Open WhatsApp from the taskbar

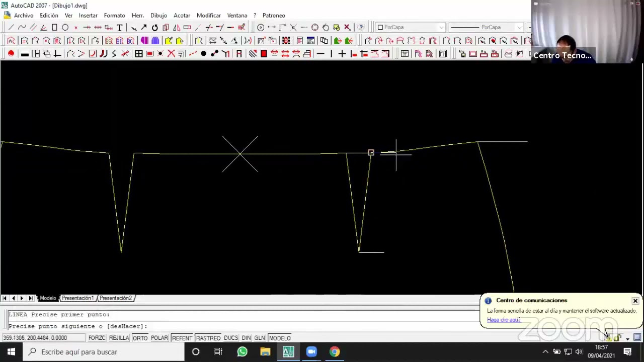point(242,352)
